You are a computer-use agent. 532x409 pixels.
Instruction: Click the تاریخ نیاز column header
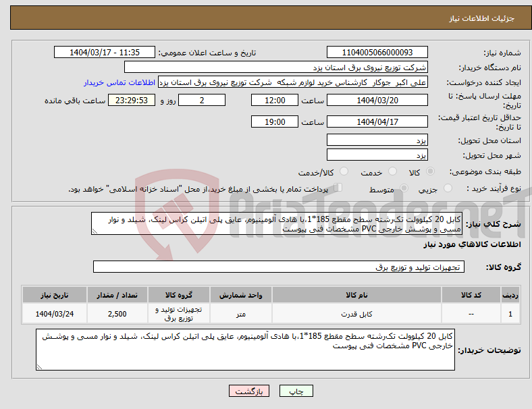(x=55, y=295)
